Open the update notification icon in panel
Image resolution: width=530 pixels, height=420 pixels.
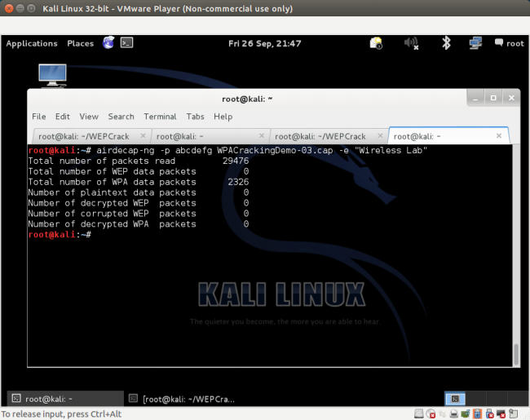pyautogui.click(x=376, y=43)
